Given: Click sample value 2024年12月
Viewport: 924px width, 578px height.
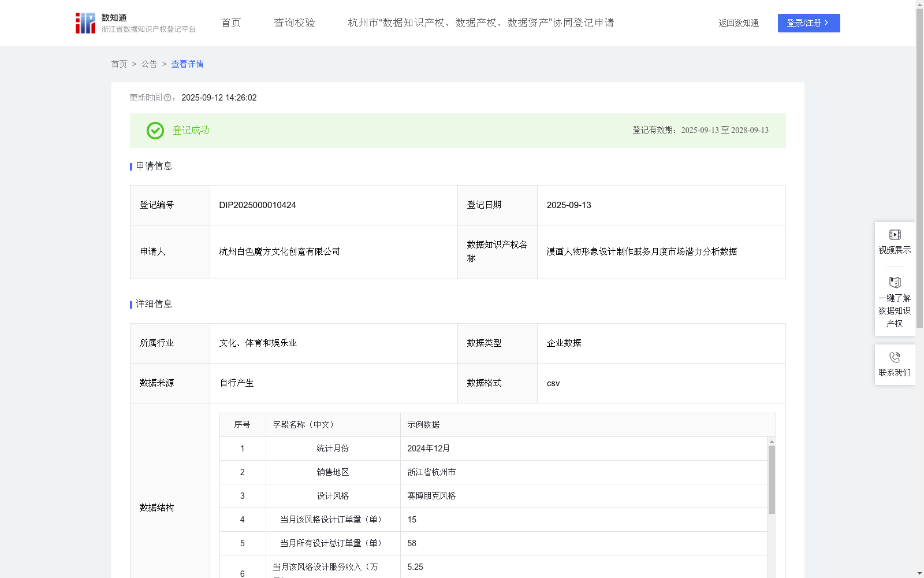Looking at the screenshot, I should [x=429, y=449].
